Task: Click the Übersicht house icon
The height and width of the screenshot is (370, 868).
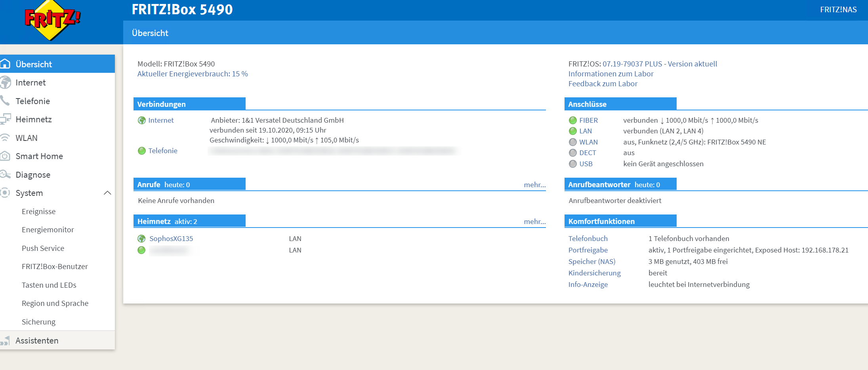Action: click(x=5, y=64)
